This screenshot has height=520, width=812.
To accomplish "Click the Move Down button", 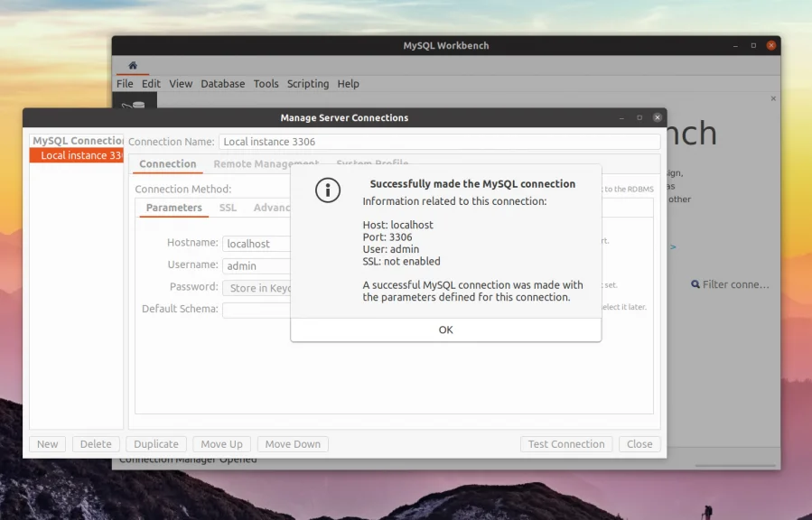I will (292, 443).
